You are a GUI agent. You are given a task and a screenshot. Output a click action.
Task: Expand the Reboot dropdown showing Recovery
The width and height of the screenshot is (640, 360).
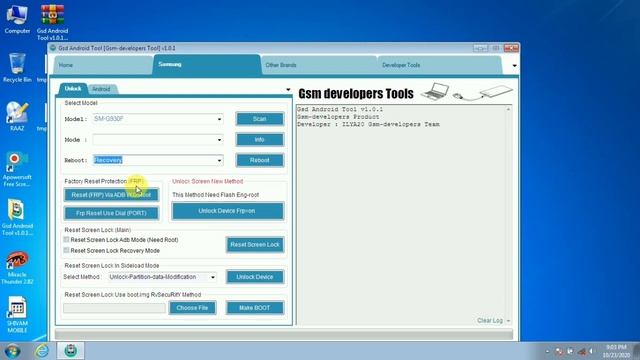coord(219,160)
